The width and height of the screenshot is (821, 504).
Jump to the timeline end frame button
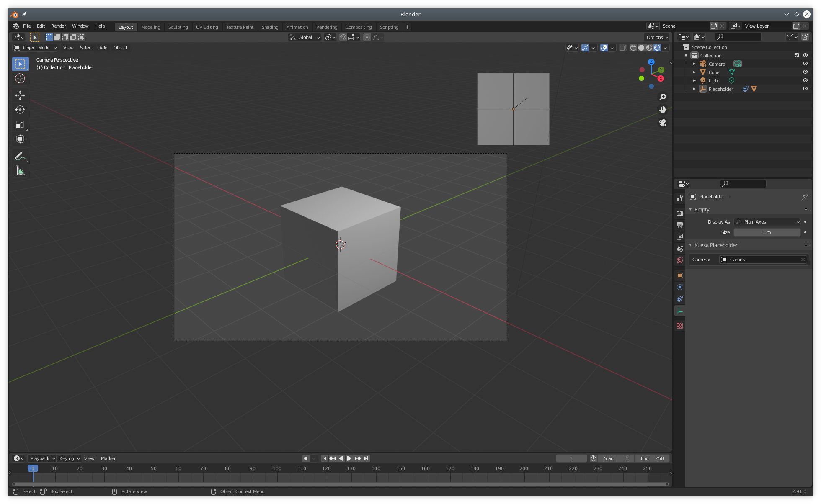click(367, 458)
